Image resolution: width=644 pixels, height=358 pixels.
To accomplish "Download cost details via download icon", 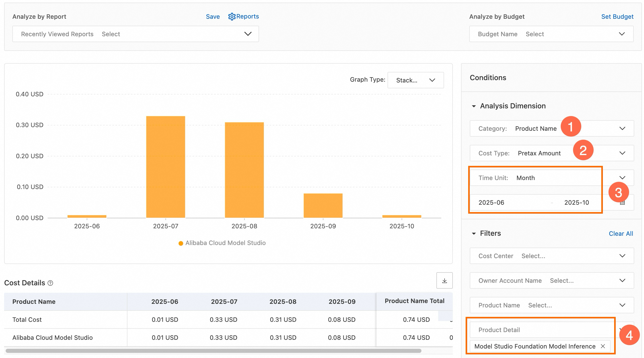I will [x=444, y=280].
